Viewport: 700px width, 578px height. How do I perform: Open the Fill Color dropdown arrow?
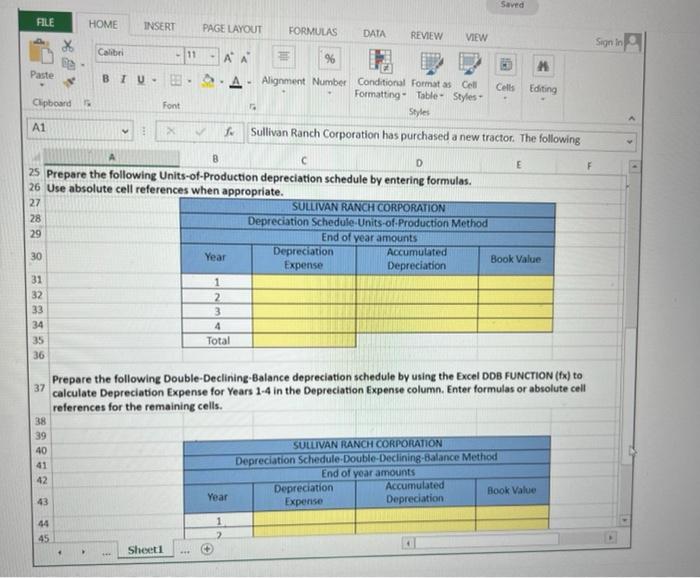pyautogui.click(x=221, y=82)
